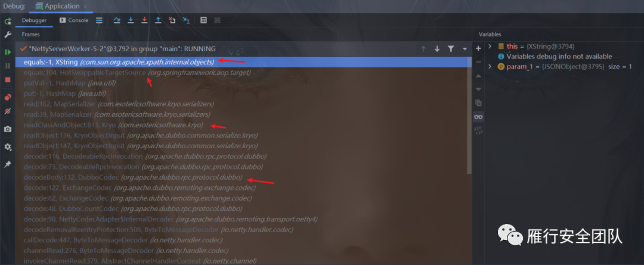Viewport: 644px width, 265px height.
Task: Click the camera thread dump icon
Action: pyautogui.click(x=7, y=129)
